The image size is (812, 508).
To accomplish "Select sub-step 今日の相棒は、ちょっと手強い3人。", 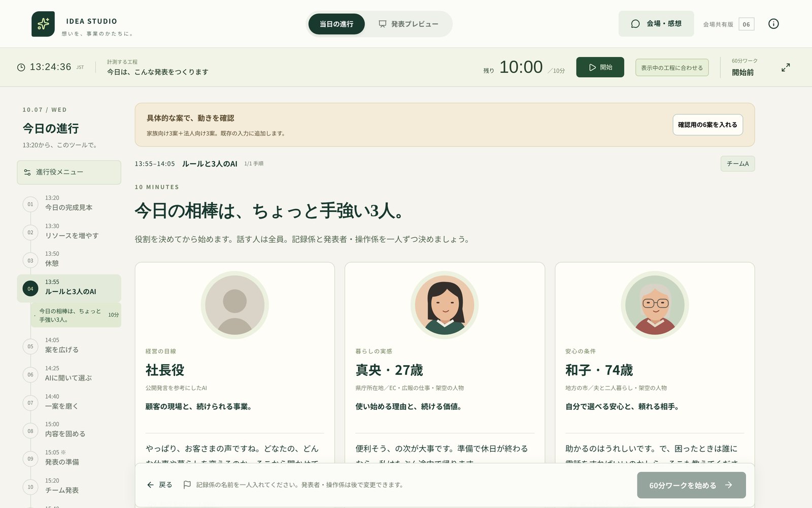I will [76, 315].
